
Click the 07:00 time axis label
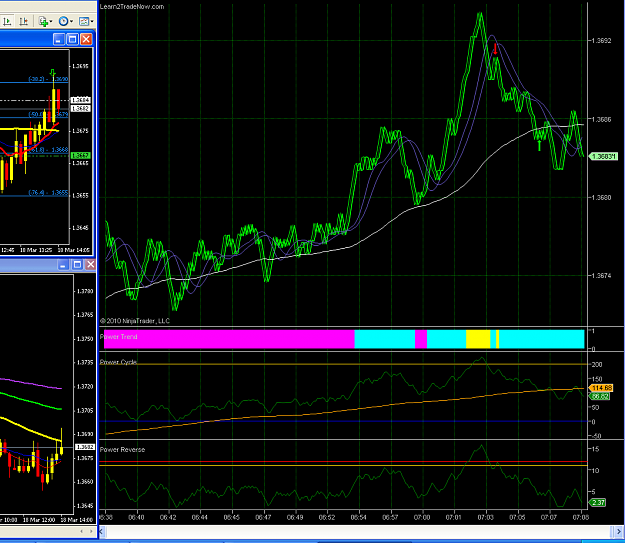(x=422, y=517)
